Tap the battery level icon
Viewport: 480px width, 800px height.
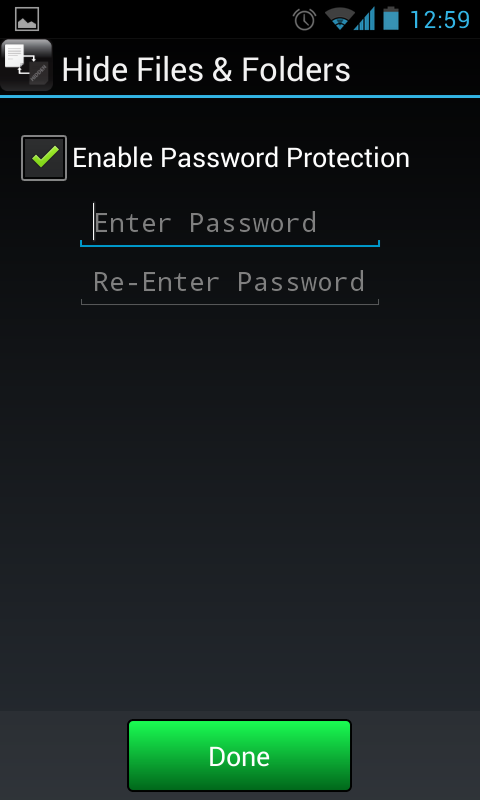click(391, 19)
